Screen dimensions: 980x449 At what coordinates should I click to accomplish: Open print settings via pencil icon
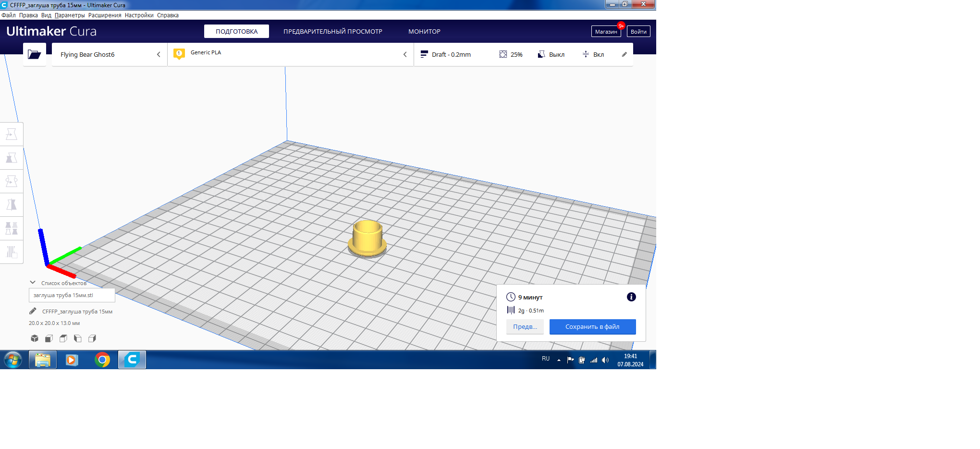pyautogui.click(x=624, y=54)
